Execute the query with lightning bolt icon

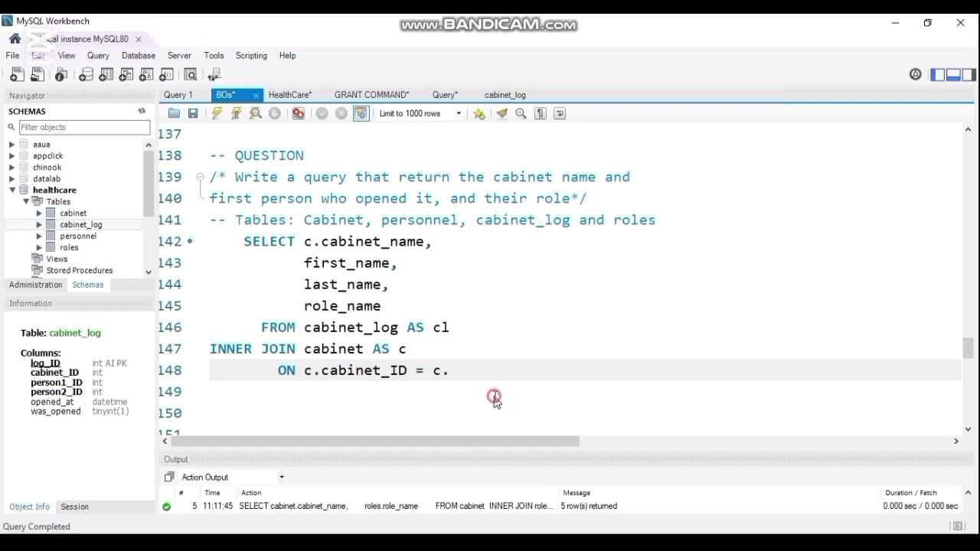tap(217, 113)
